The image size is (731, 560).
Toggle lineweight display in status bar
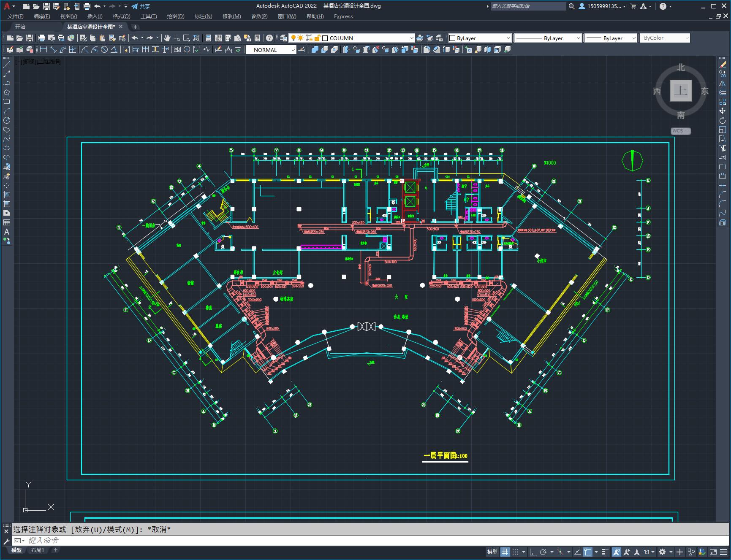tap(605, 552)
